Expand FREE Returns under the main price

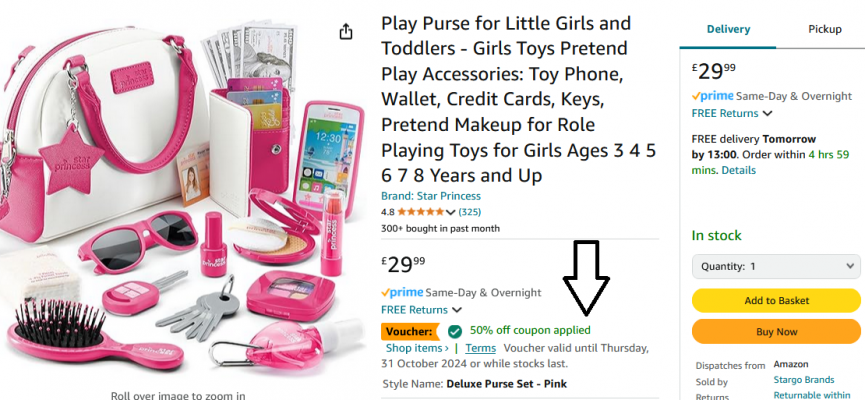click(421, 310)
